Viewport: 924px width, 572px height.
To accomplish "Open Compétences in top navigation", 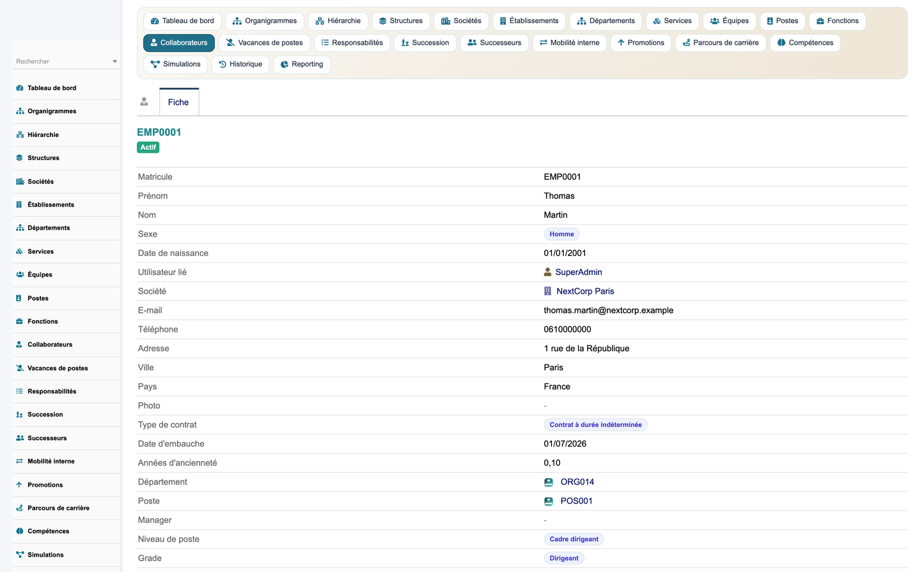I will pos(806,43).
